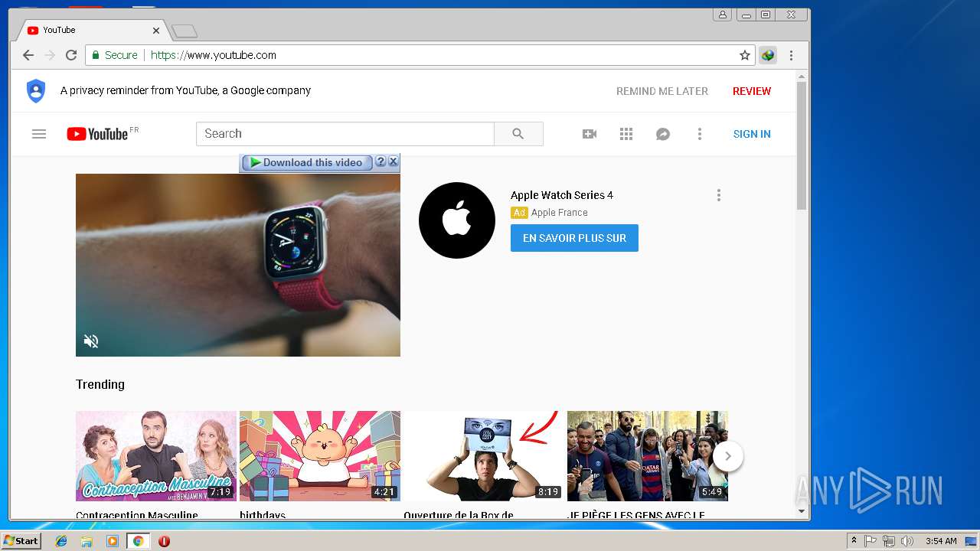Launch Internet Explorer from the taskbar
The image size is (980, 551).
pos(61,541)
